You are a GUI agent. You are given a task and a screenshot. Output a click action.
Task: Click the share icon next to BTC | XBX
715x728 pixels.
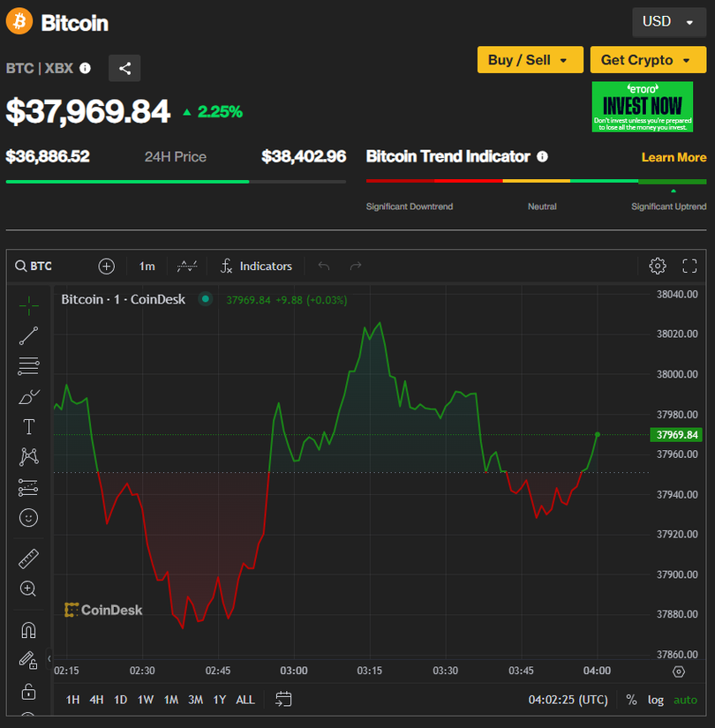pyautogui.click(x=124, y=68)
